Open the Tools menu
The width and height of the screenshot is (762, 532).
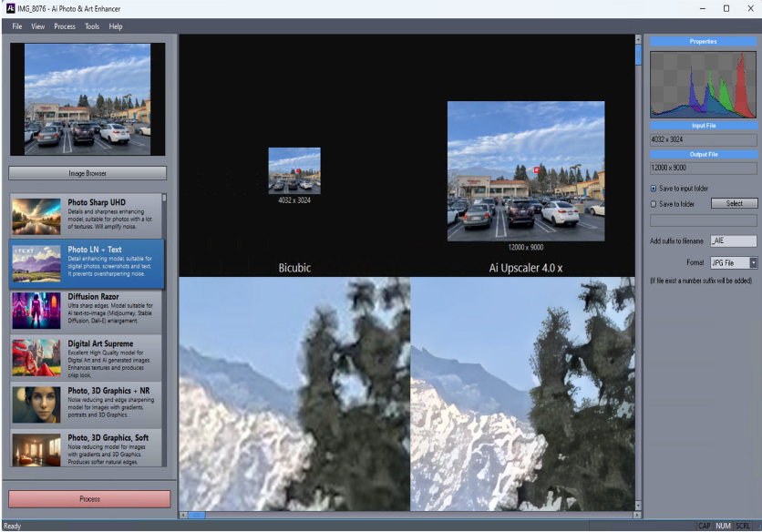(x=92, y=26)
